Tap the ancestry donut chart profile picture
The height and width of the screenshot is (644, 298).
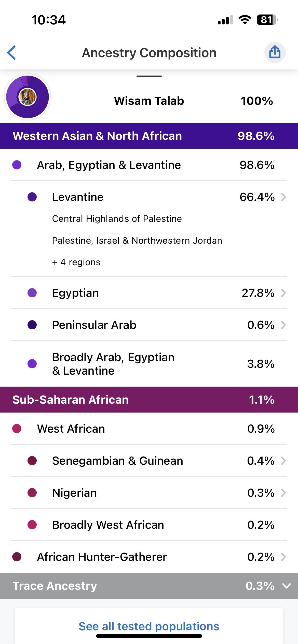(28, 97)
